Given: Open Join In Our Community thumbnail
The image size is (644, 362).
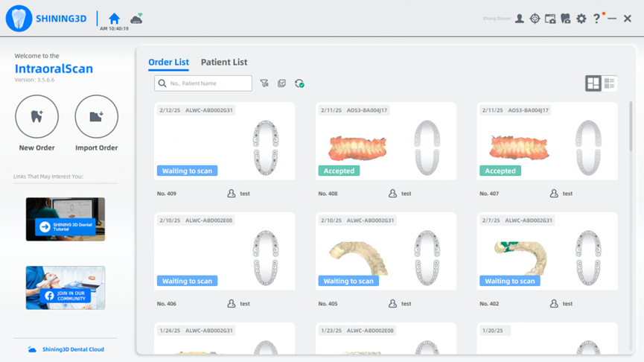Looking at the screenshot, I should [x=66, y=288].
